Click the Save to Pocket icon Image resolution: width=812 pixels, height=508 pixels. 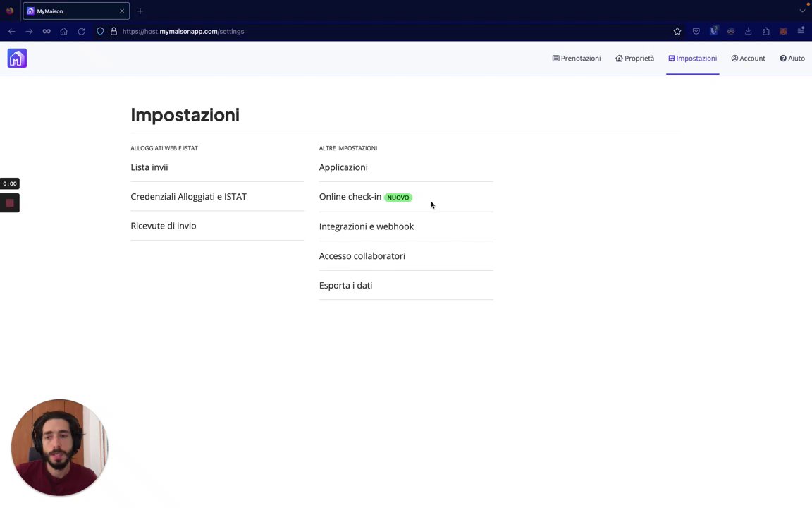(696, 32)
